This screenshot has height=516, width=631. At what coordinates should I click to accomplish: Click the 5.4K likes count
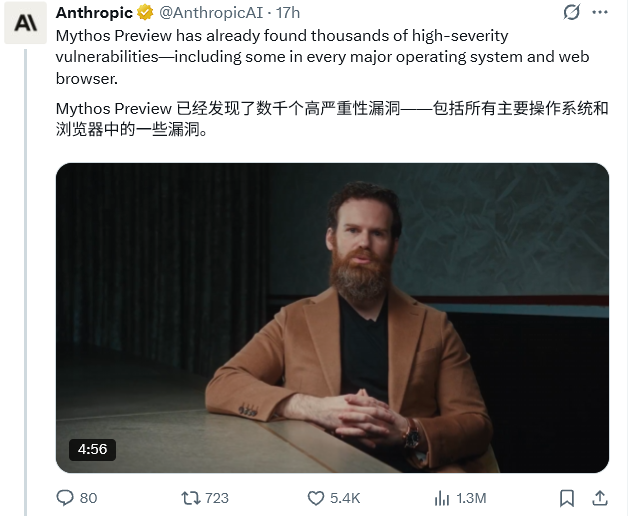pyautogui.click(x=345, y=498)
